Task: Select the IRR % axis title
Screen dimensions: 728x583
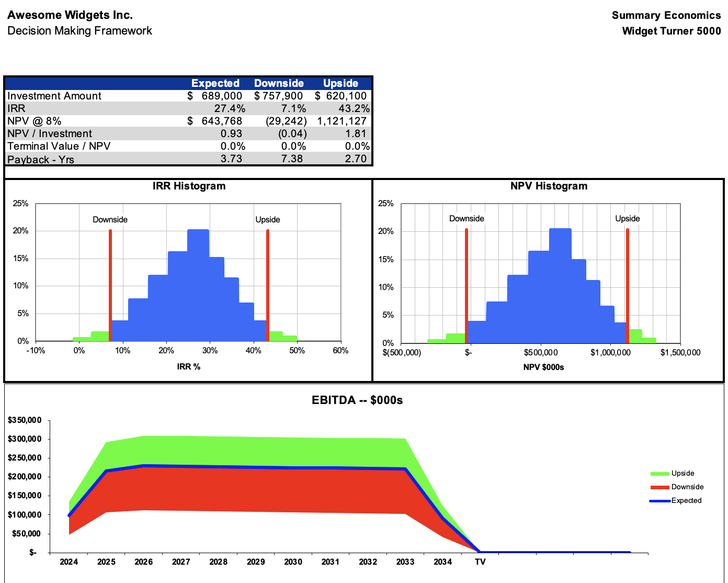Action: [x=189, y=367]
